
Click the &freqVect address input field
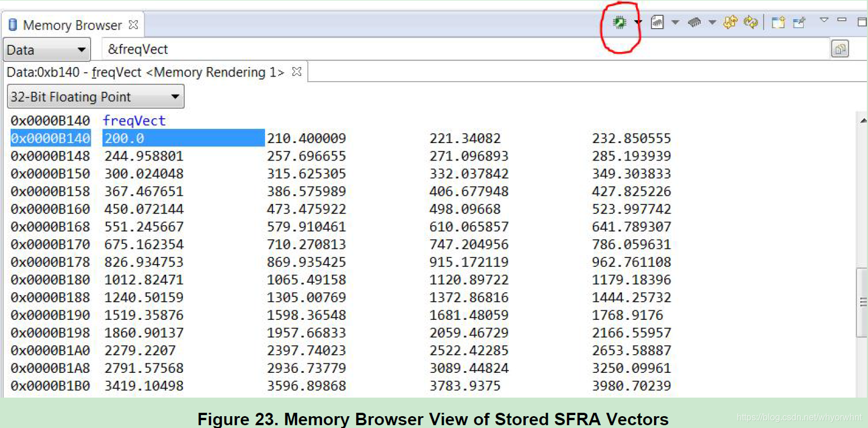tap(466, 50)
